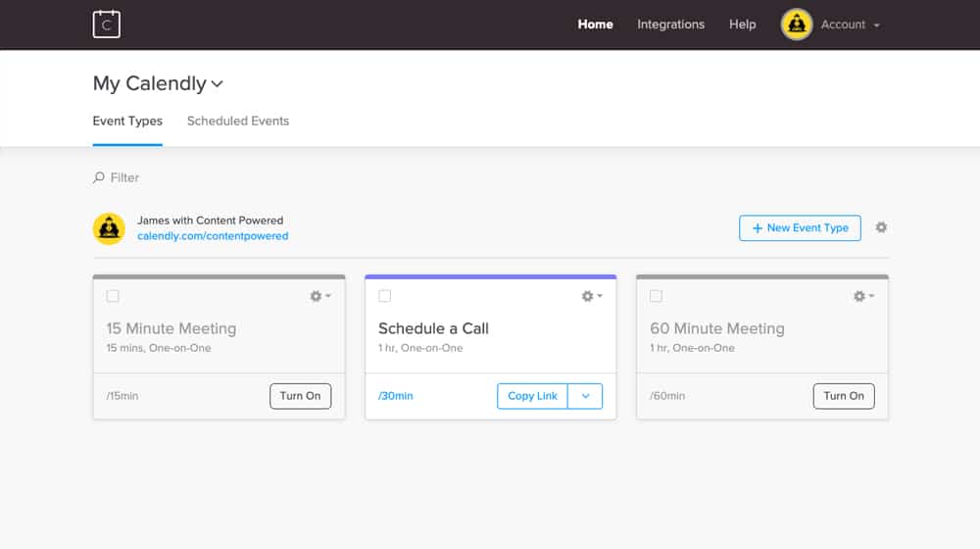The image size is (980, 549).
Task: Open the /30min event link
Action: pos(396,396)
